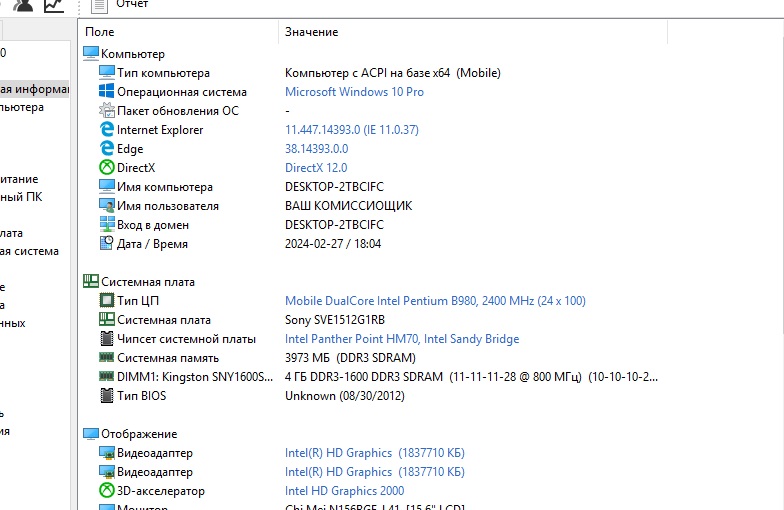
Task: Select the Компьютер section monitor icon
Action: coord(91,53)
